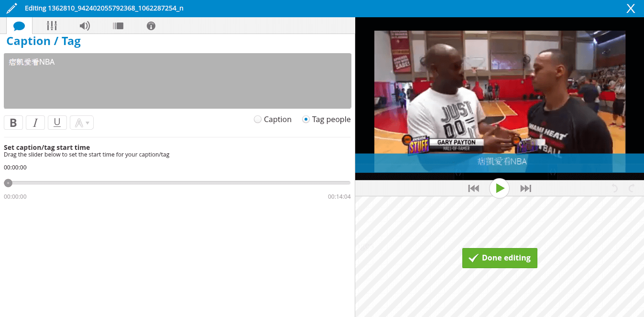Open the audio volume tab

pos(85,26)
